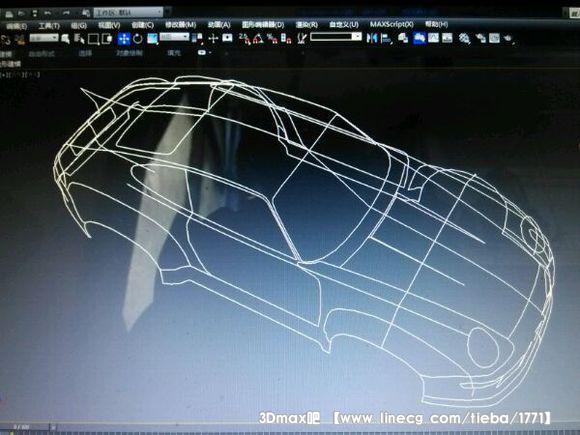Activate the Select Object tool
This screenshot has height=435, width=580.
pos(65,38)
